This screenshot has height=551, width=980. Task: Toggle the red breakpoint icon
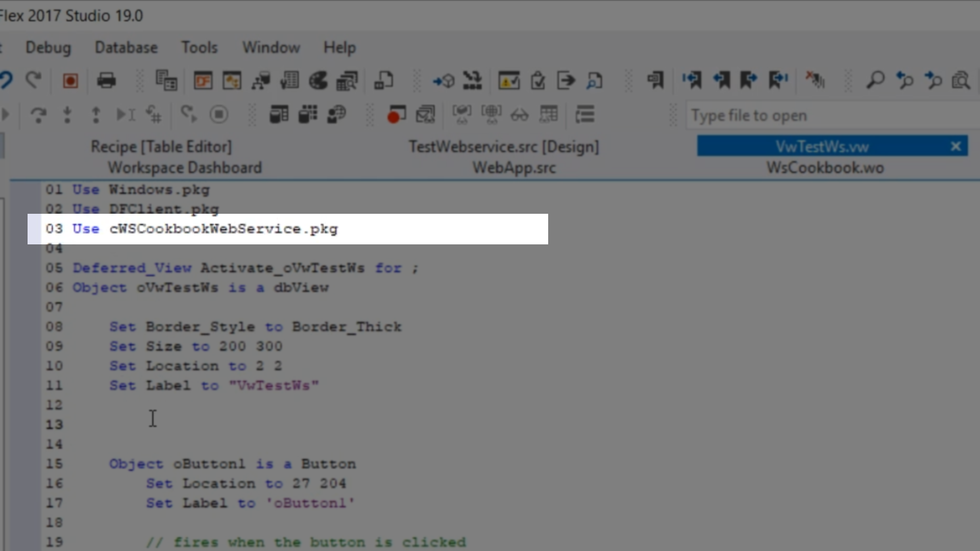point(396,115)
